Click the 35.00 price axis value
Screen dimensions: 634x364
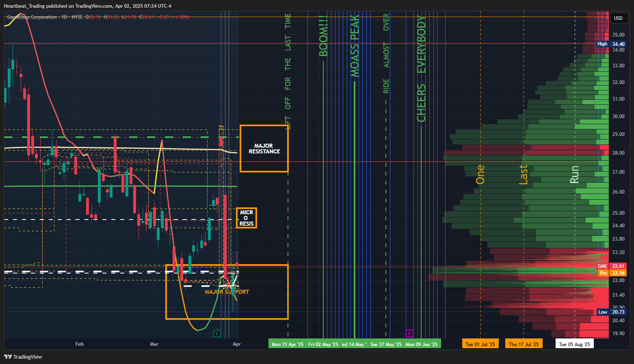click(619, 35)
